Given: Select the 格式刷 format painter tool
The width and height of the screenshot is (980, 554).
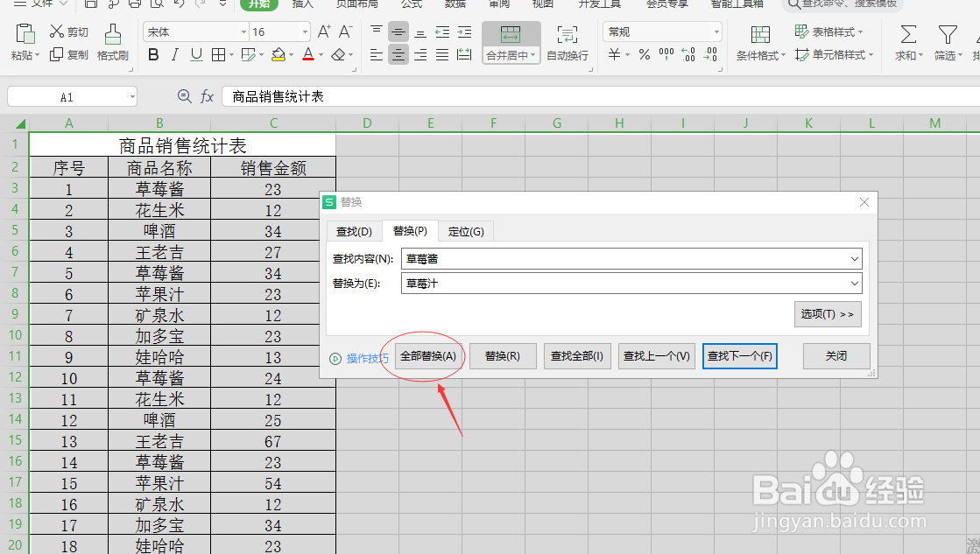Looking at the screenshot, I should tap(112, 41).
